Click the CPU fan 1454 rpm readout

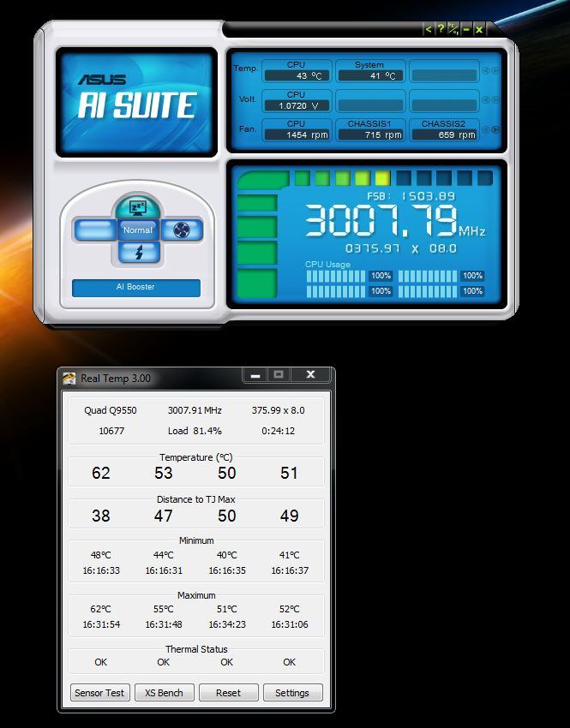tap(297, 134)
